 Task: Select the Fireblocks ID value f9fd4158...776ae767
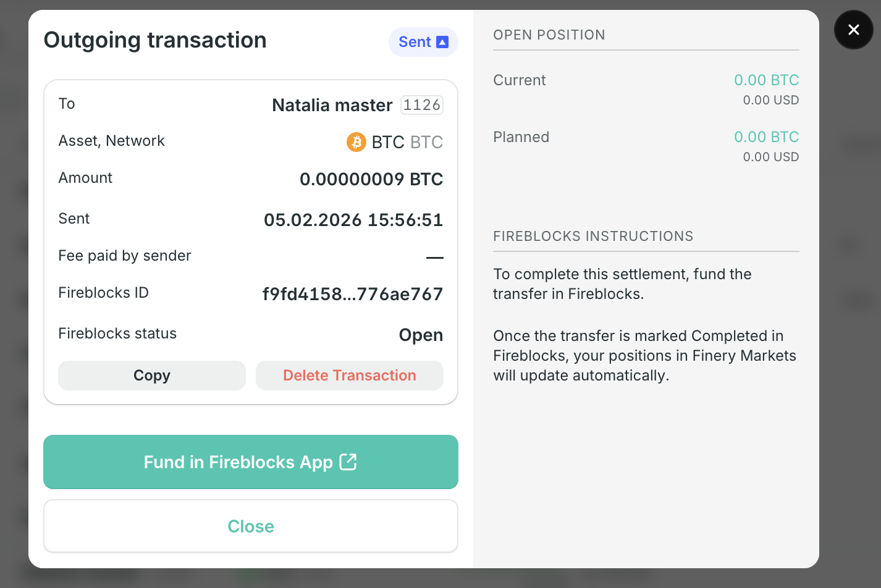pos(352,294)
